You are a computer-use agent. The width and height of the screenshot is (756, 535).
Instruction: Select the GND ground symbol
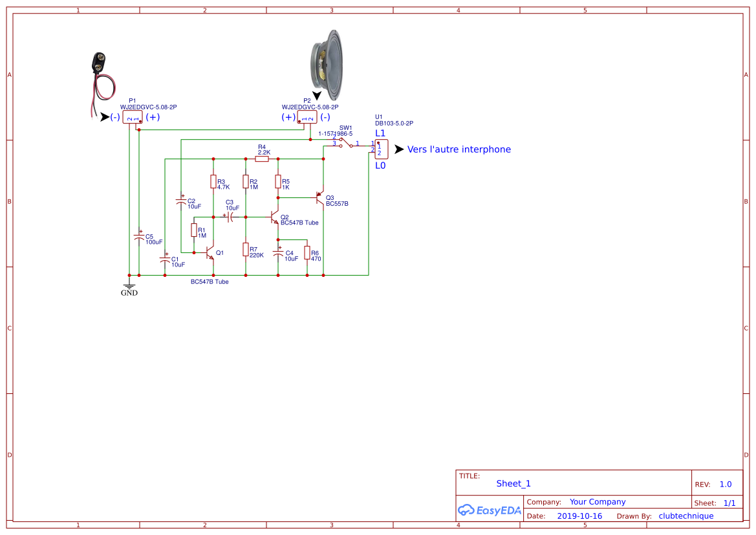pyautogui.click(x=129, y=287)
